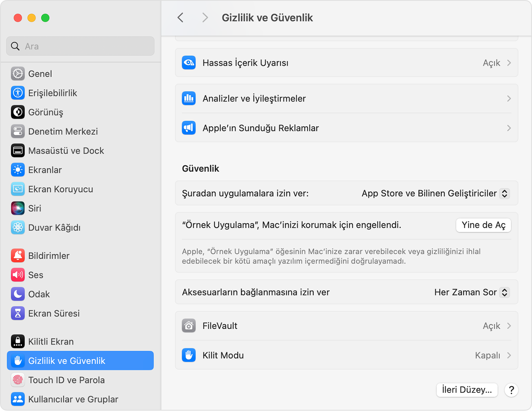Open help with question mark button
Screen dimensions: 532x411
(x=512, y=390)
